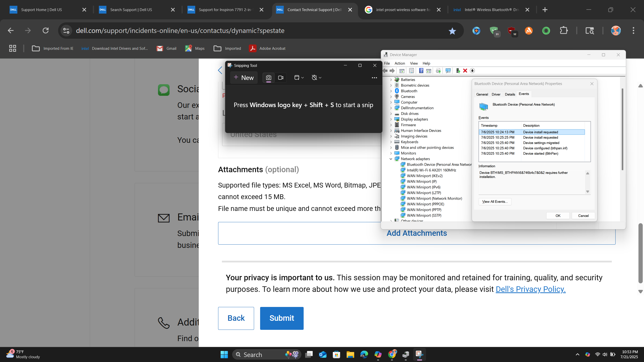Open snip delay timer dropdown
Viewport: 644px width, 362px height.
point(316,78)
